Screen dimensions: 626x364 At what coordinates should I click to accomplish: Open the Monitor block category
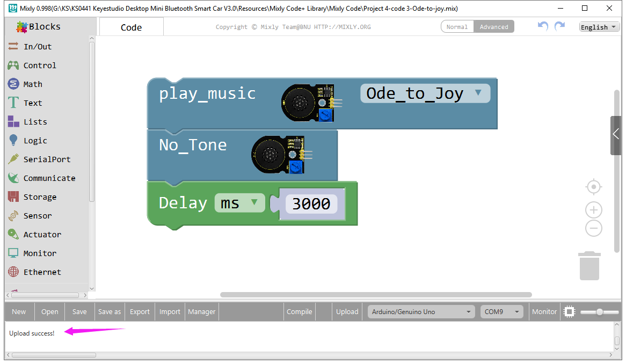(x=40, y=253)
